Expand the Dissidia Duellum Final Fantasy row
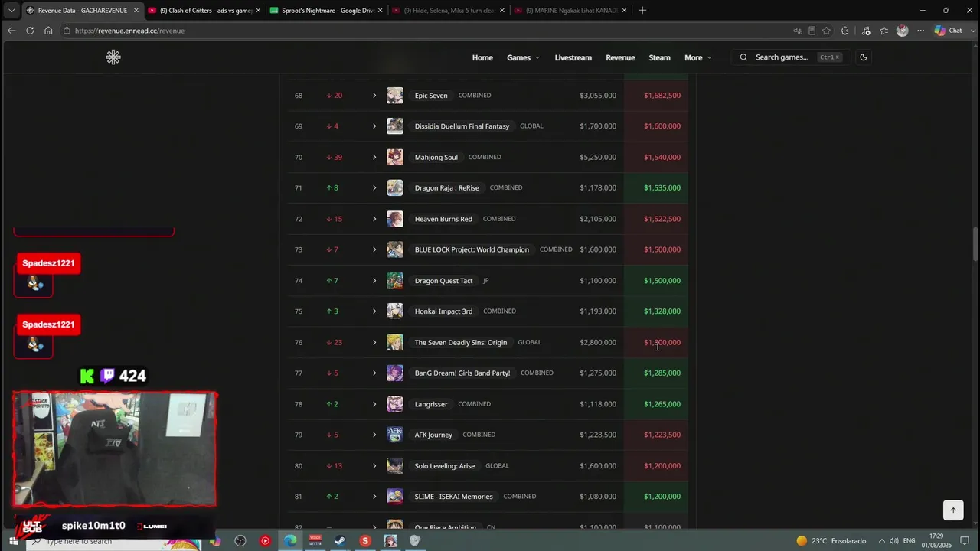Viewport: 980px width, 551px height. (374, 126)
